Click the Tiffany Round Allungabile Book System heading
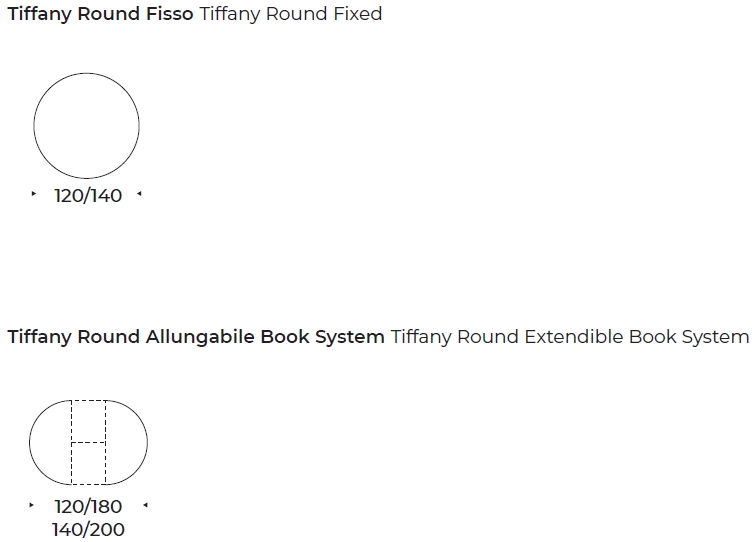This screenshot has height=542, width=756. coord(196,337)
